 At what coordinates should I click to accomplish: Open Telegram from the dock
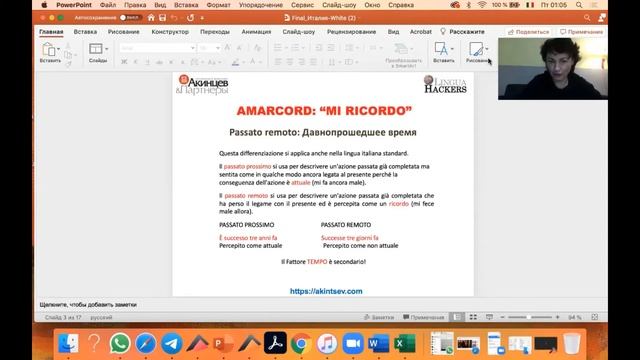point(171,343)
